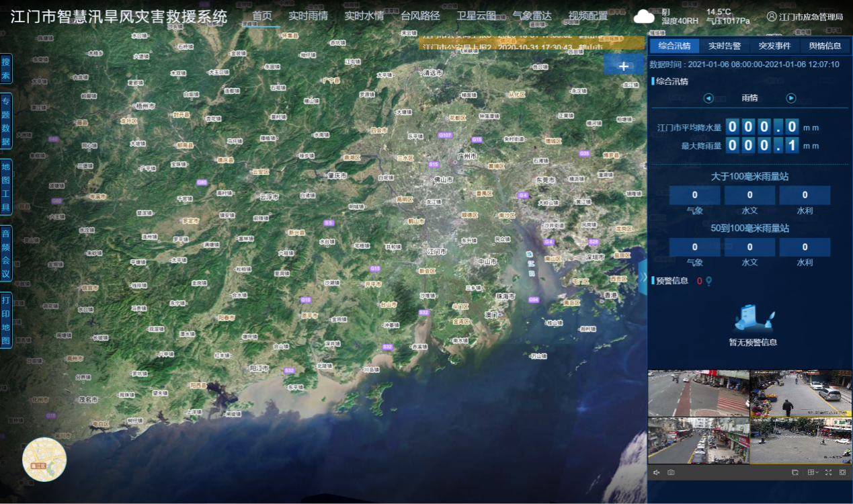
Task: Click the 数据时间 timestamp text
Action: (x=744, y=65)
